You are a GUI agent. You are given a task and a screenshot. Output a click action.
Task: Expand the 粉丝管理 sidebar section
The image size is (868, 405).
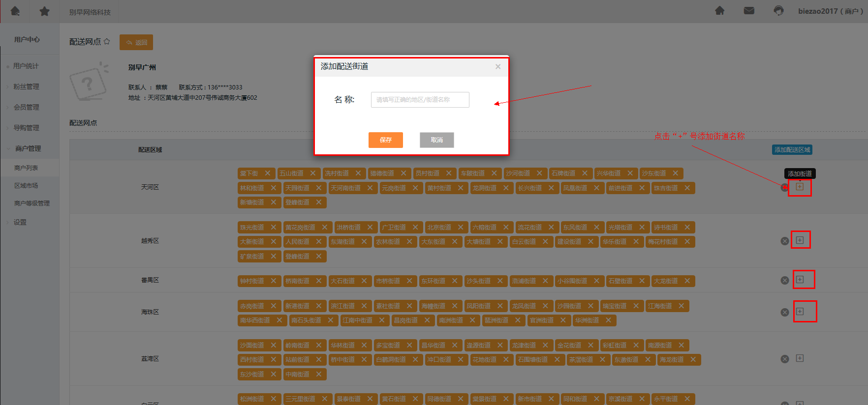pyautogui.click(x=26, y=87)
